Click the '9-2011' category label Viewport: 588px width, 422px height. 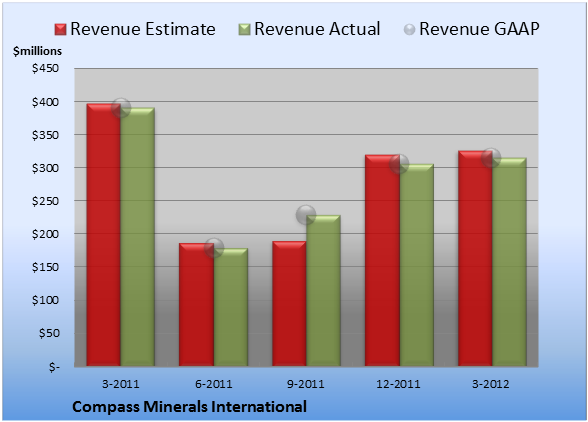click(306, 384)
